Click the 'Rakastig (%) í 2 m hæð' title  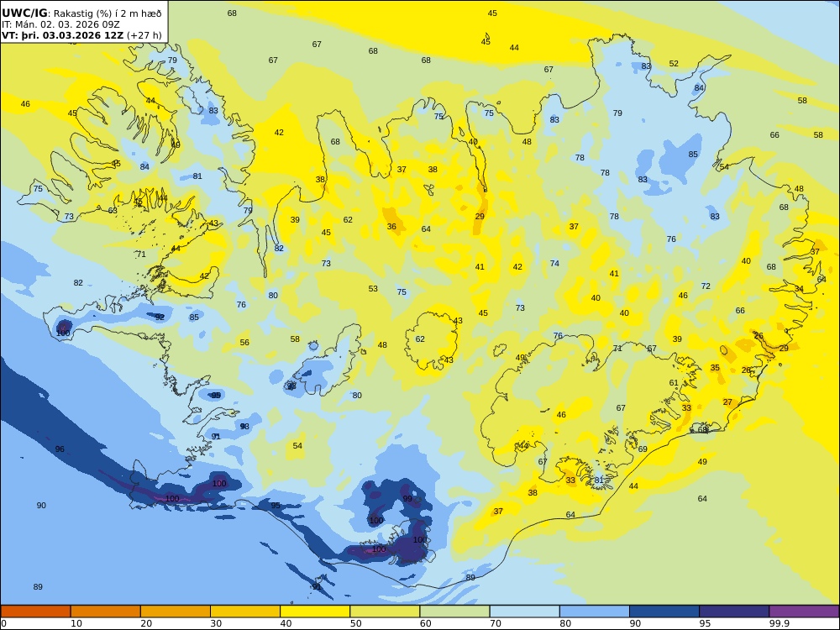[x=108, y=13]
